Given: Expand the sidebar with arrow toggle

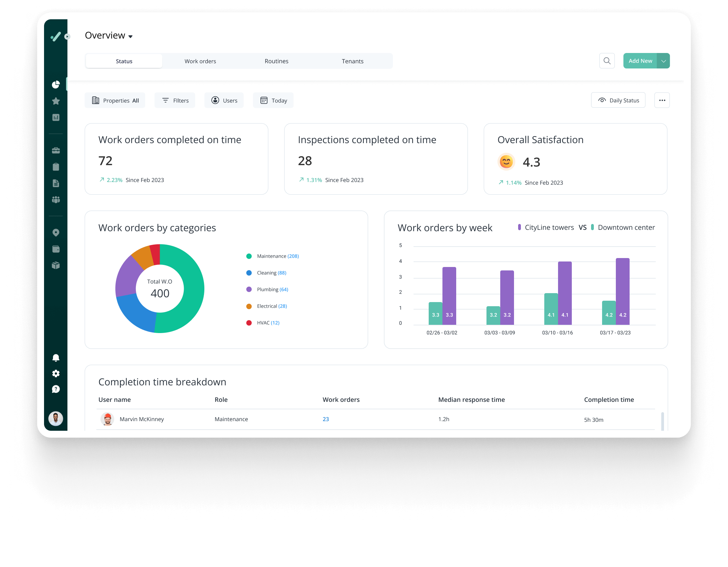Looking at the screenshot, I should (67, 36).
